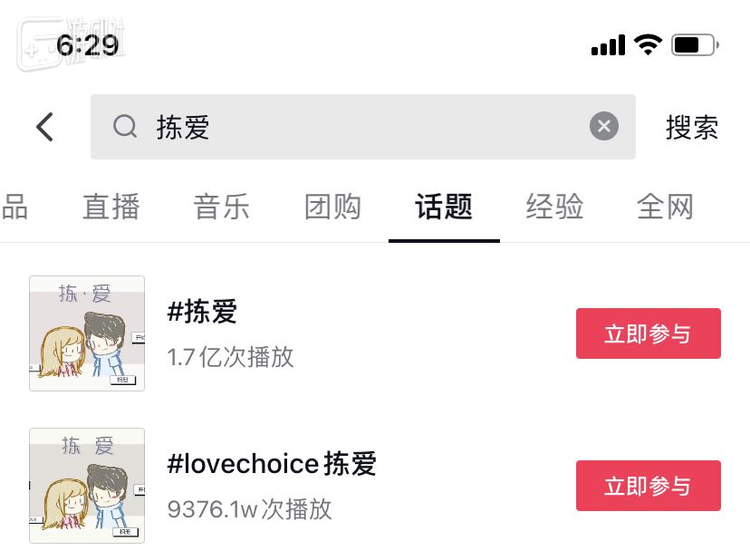
Task: Open the #拣爱 topic thumbnail
Action: coord(87,333)
